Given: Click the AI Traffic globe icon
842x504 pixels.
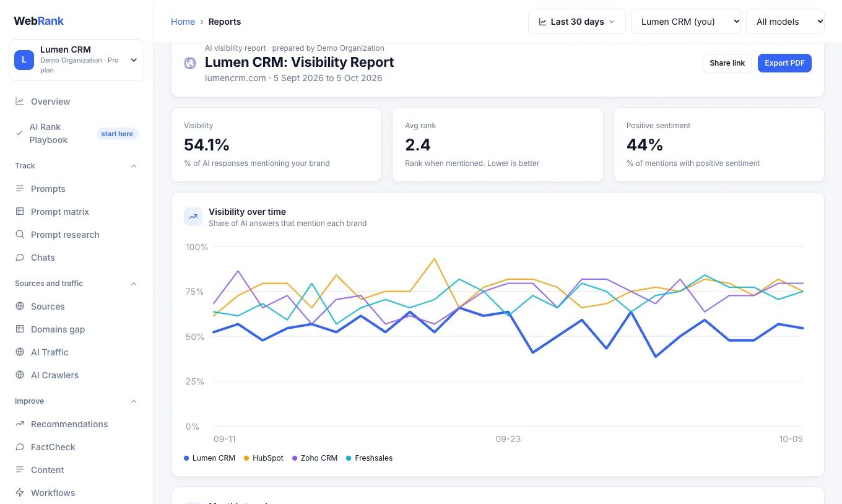Looking at the screenshot, I should coord(20,352).
